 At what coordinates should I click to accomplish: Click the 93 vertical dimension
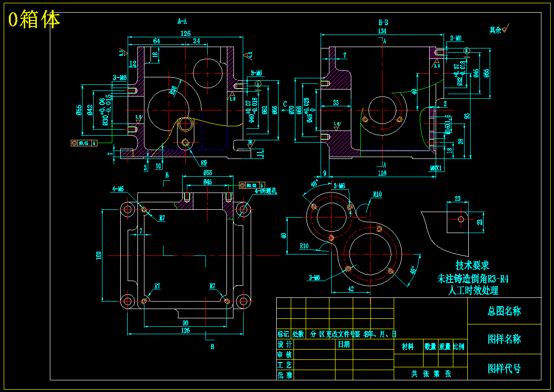pos(468,117)
